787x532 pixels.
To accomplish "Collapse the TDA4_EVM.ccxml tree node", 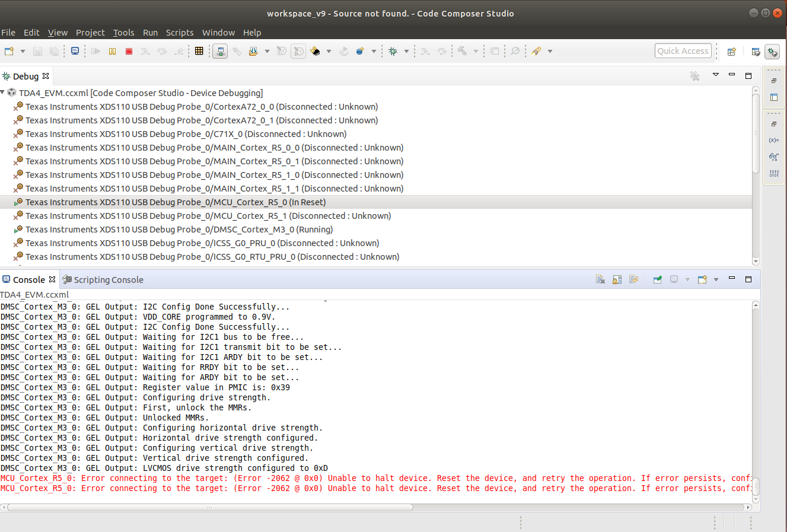I will 3,93.
